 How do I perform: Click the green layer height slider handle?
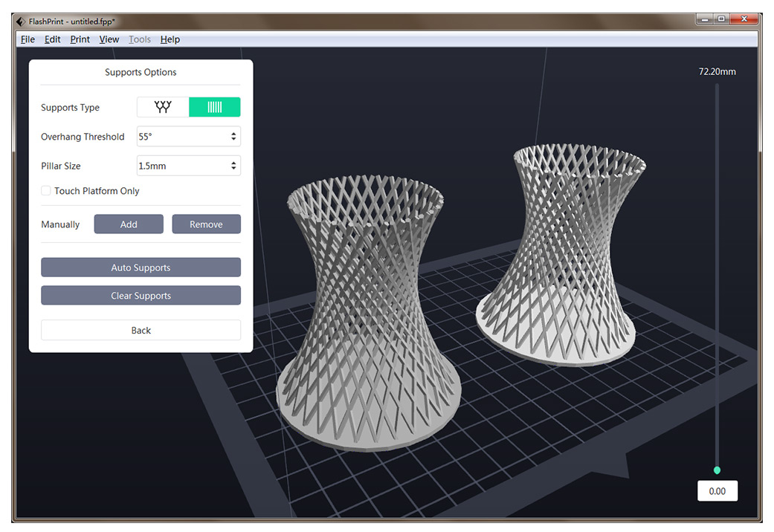tap(717, 470)
